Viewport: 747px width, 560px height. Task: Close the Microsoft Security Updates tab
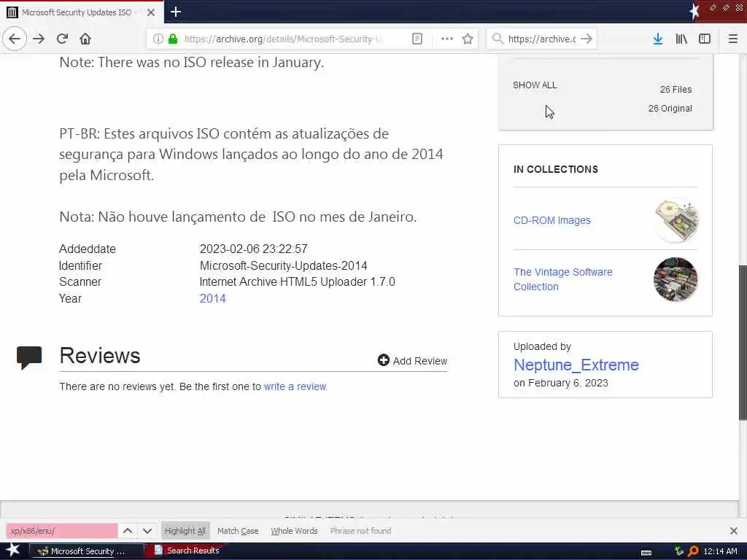pos(151,12)
